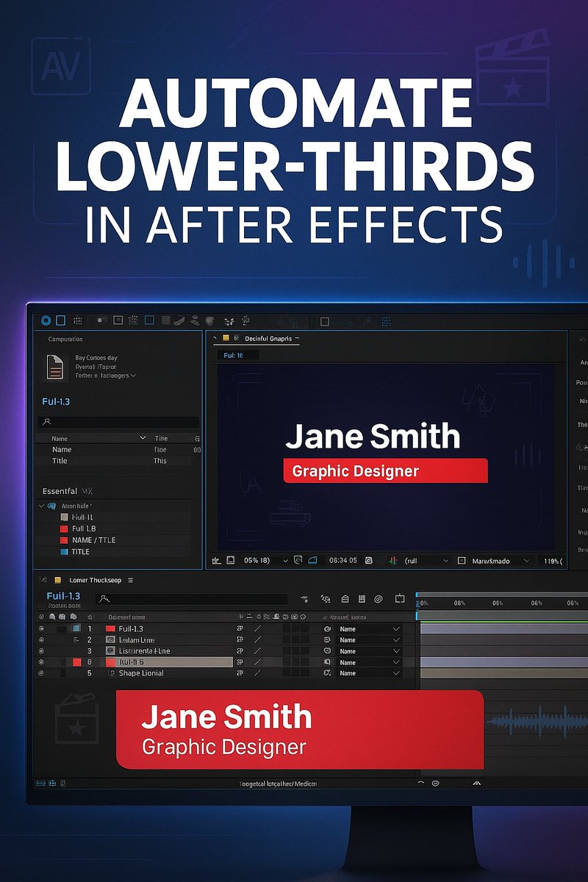588x882 pixels.
Task: Select the blue square outline tool beside the ring icon
Action: point(61,320)
